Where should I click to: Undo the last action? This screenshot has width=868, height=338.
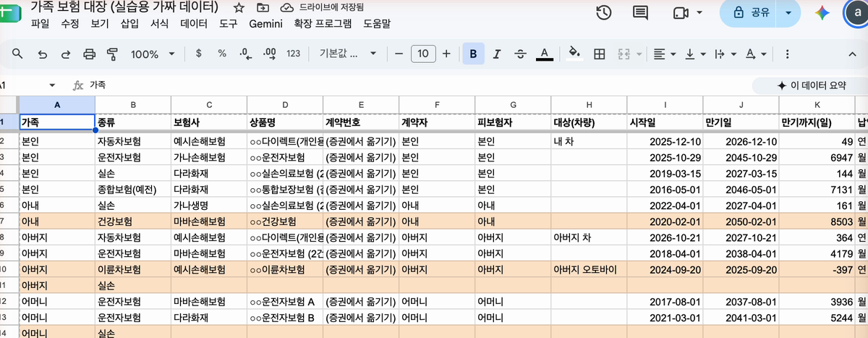point(42,54)
